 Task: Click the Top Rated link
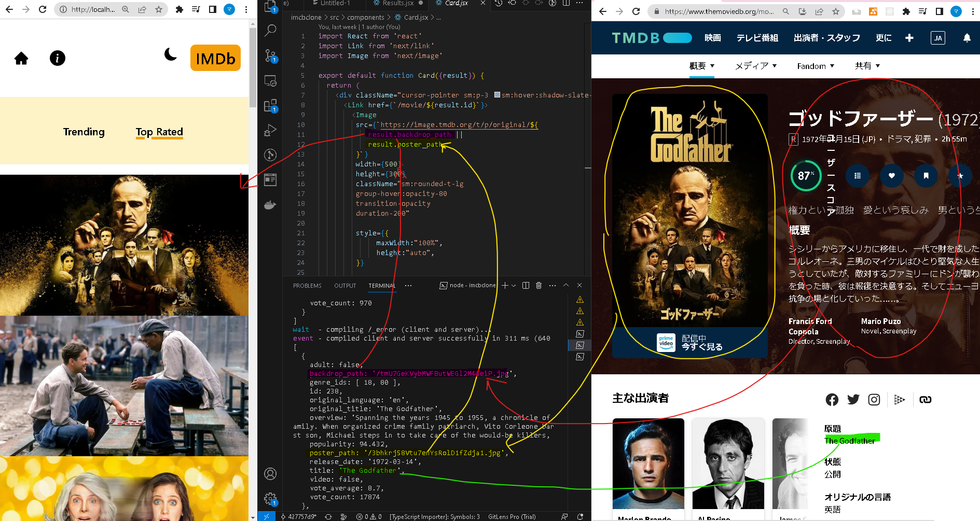click(x=159, y=132)
